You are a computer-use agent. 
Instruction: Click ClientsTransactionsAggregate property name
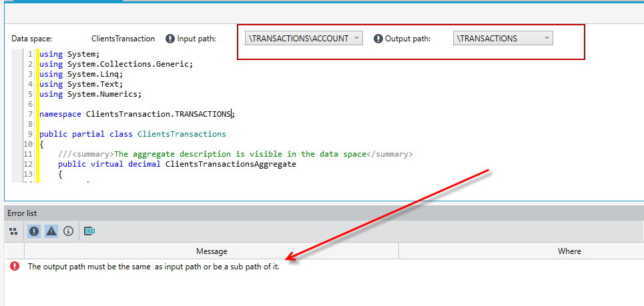tap(230, 164)
